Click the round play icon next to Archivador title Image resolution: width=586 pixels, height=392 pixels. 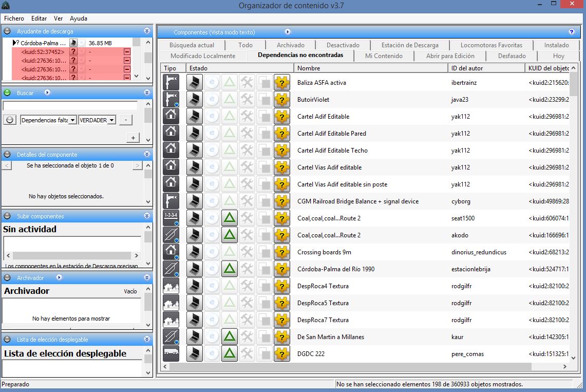click(59, 277)
